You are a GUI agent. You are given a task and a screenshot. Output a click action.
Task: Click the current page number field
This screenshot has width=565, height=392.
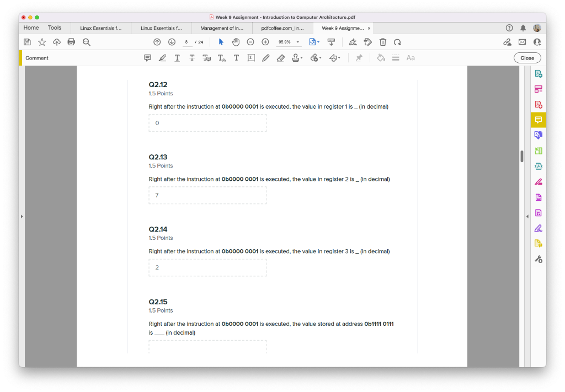[x=186, y=42]
